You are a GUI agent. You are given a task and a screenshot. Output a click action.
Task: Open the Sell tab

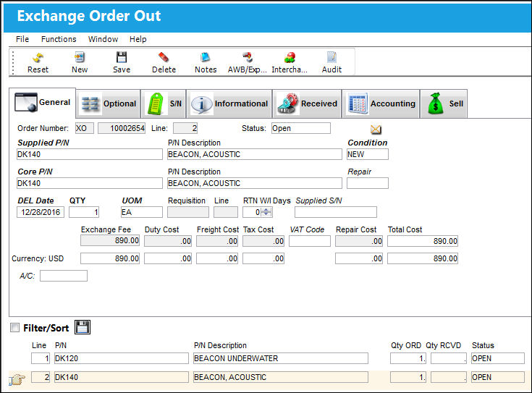(x=444, y=103)
